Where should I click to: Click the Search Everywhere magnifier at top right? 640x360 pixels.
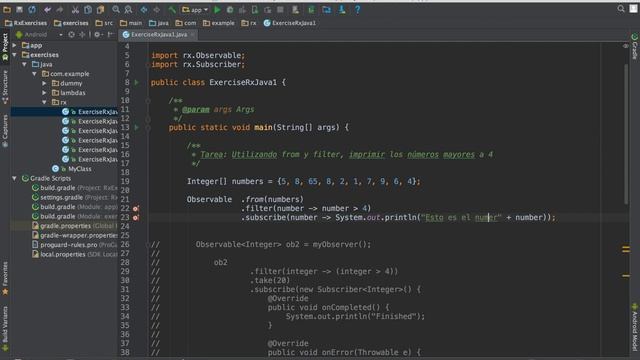621,9
